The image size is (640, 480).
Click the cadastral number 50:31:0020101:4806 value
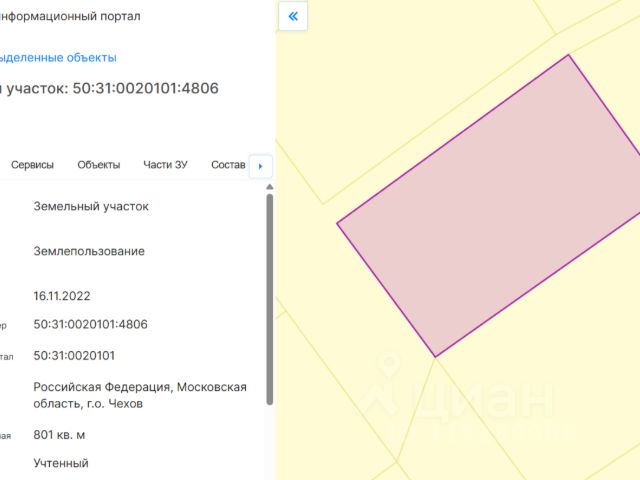[x=90, y=324]
